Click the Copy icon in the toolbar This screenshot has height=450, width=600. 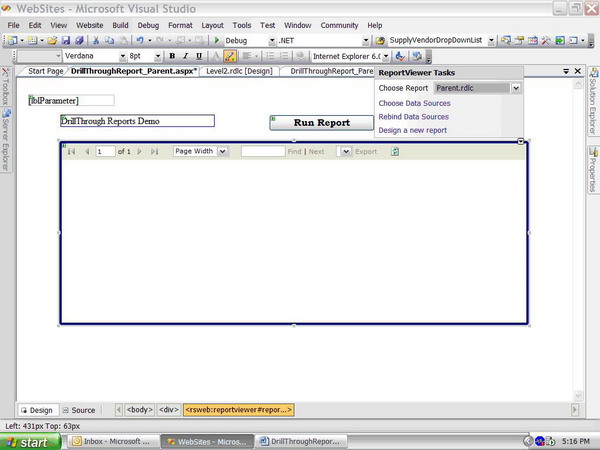pos(109,41)
